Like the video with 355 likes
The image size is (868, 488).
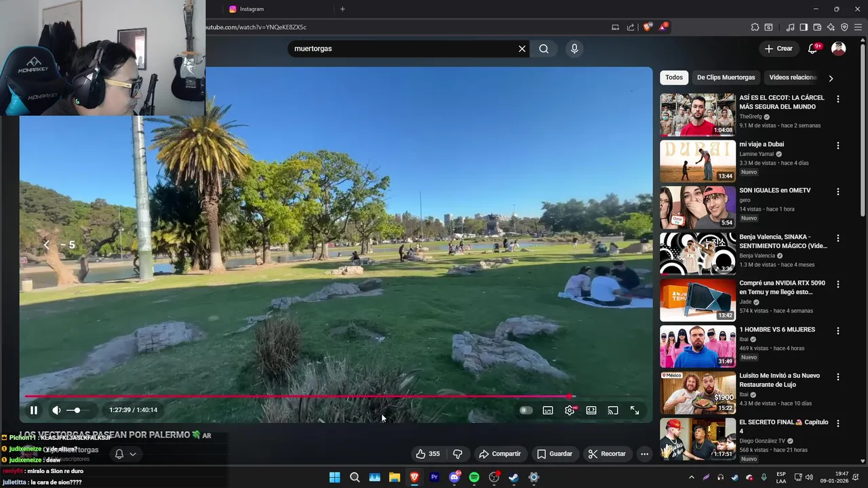[x=428, y=454]
